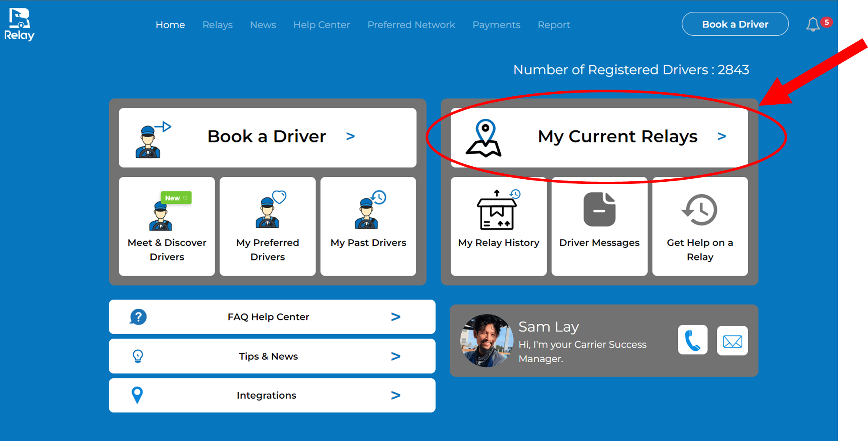Open Payments in navigation bar
Viewport: 868px width, 441px height.
coord(496,25)
